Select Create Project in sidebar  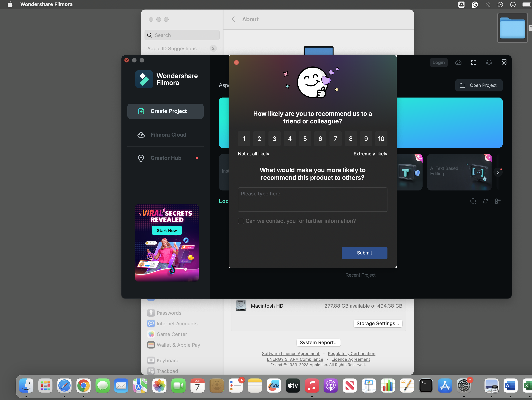pyautogui.click(x=166, y=111)
